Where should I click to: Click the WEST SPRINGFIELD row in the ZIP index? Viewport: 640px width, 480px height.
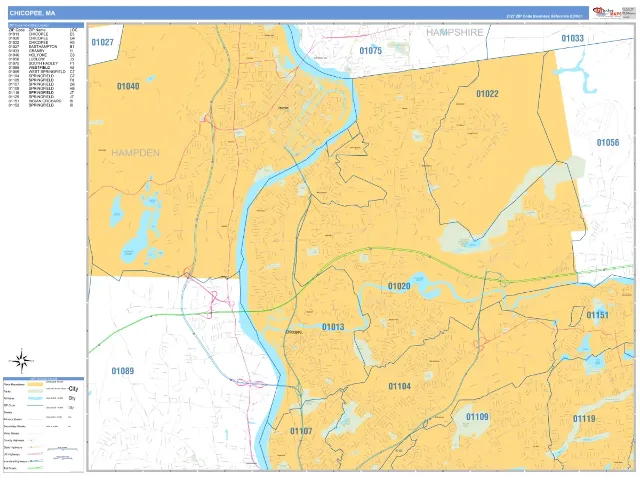42,71
